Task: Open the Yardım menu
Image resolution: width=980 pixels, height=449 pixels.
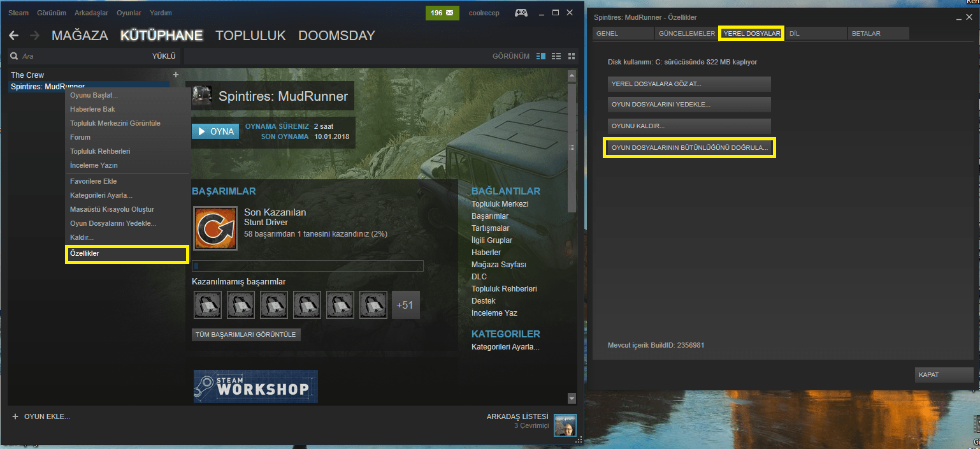Action: (161, 13)
